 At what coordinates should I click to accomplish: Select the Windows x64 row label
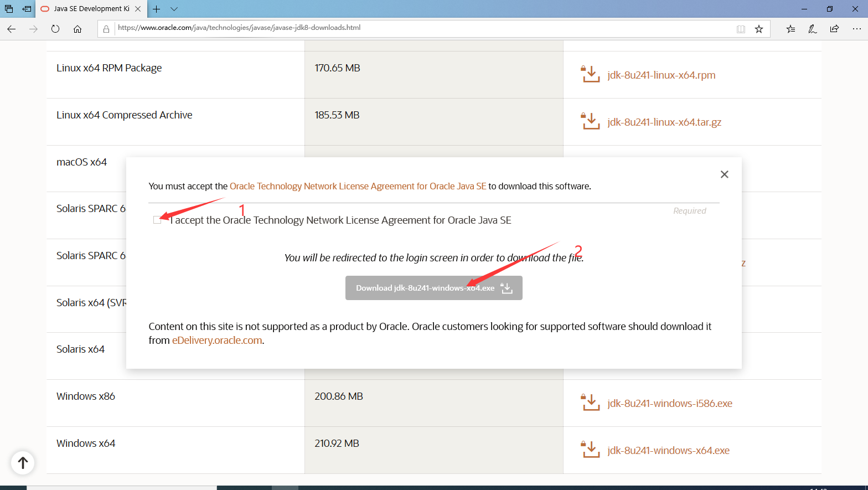(x=86, y=443)
